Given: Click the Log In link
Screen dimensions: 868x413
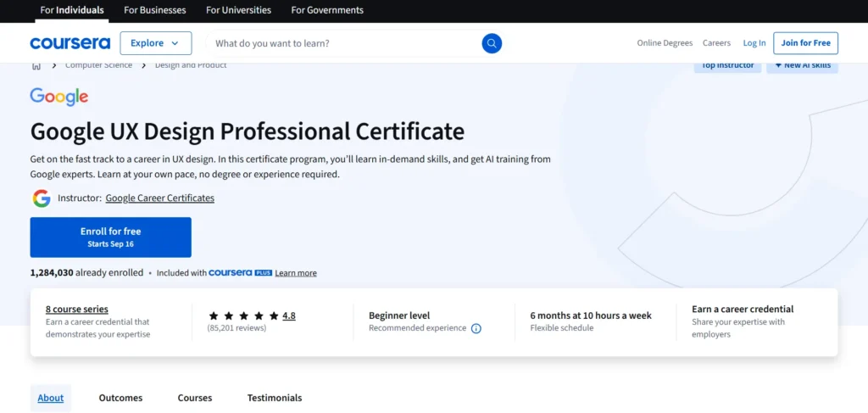Looking at the screenshot, I should [754, 43].
